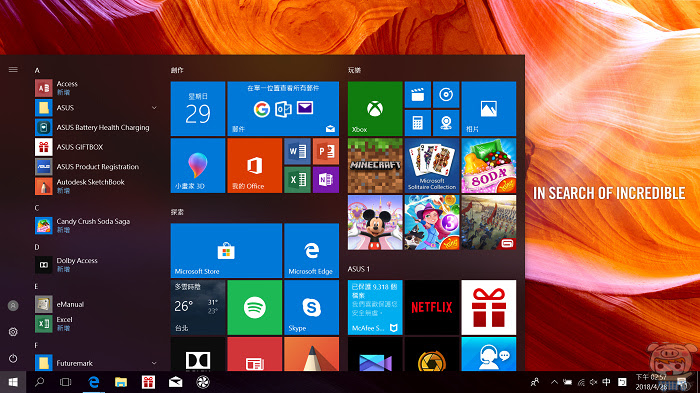
Task: Open People icon in system tray
Action: (534, 382)
